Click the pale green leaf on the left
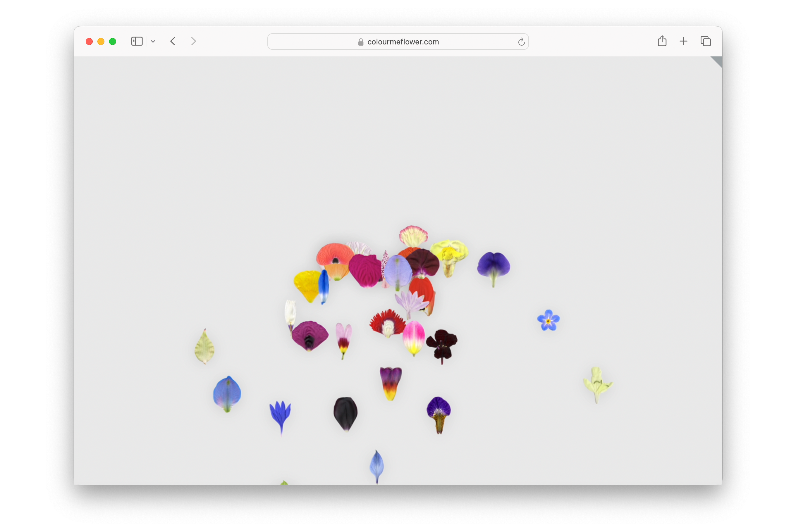Screen dimensions: 796x532 (204, 348)
